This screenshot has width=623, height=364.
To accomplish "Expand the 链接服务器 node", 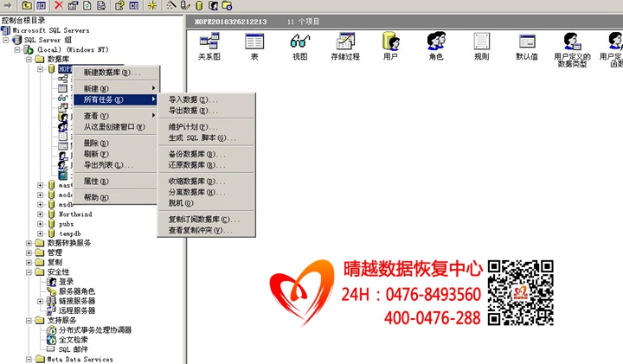I will coord(40,301).
